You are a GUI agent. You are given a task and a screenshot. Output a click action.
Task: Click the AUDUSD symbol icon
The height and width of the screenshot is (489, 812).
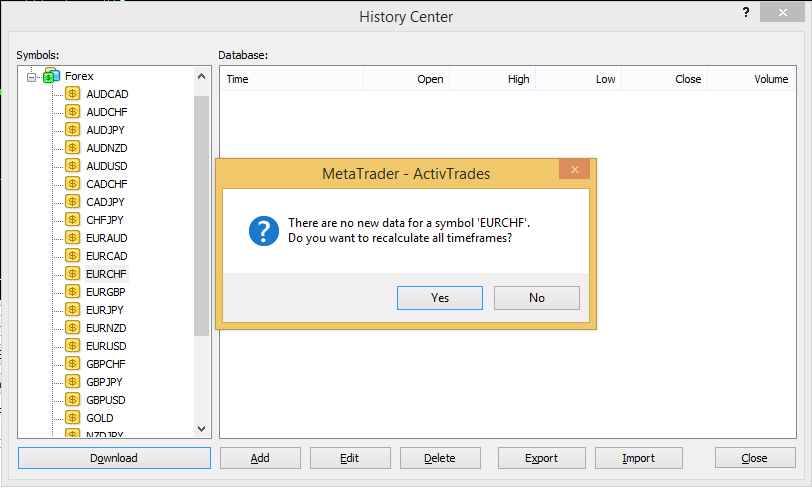coord(72,165)
